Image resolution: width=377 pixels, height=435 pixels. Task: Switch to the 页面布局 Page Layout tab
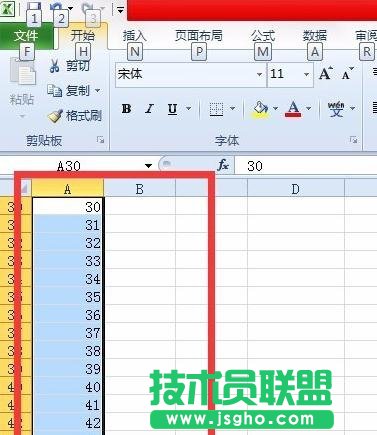pyautogui.click(x=199, y=36)
